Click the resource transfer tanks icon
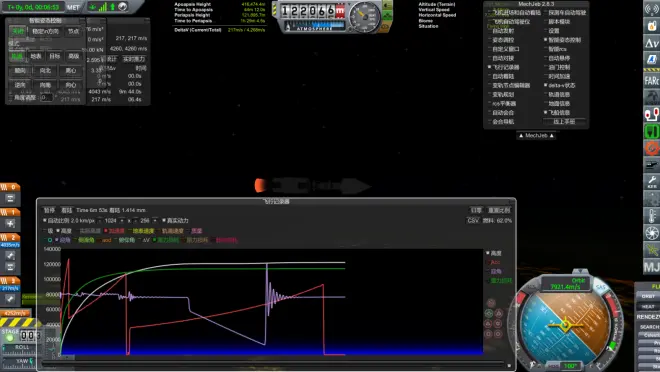Screen dimensions: 660x372 [x=652, y=114]
